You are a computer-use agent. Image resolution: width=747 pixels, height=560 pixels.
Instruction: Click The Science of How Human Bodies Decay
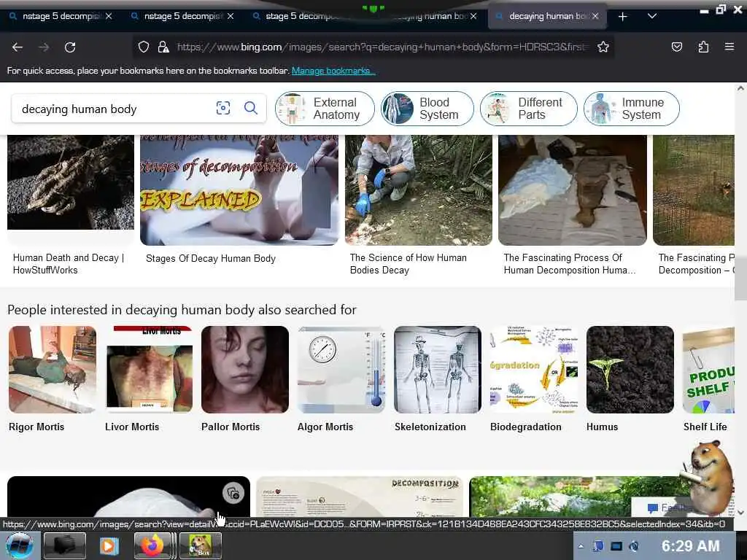coord(409,264)
